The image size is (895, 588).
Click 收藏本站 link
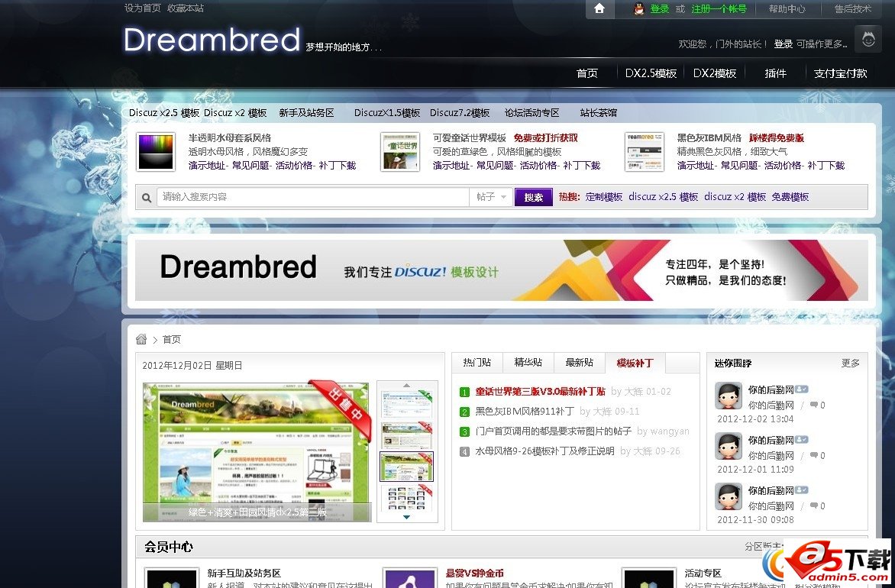pos(186,8)
